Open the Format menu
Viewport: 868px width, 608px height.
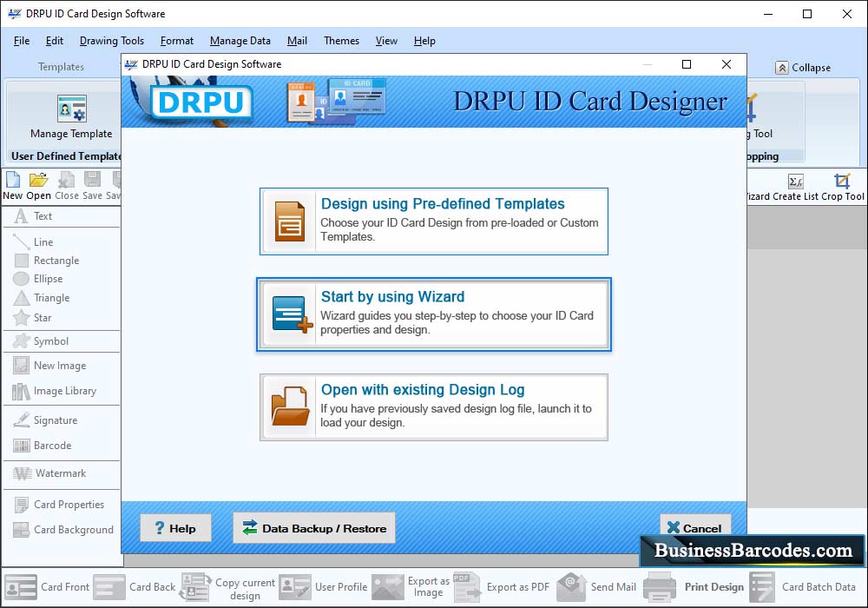pyautogui.click(x=176, y=41)
